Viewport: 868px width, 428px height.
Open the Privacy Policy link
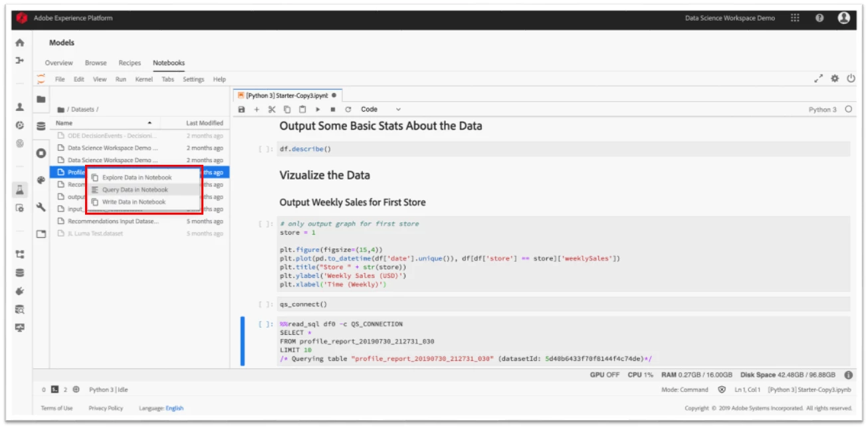106,408
